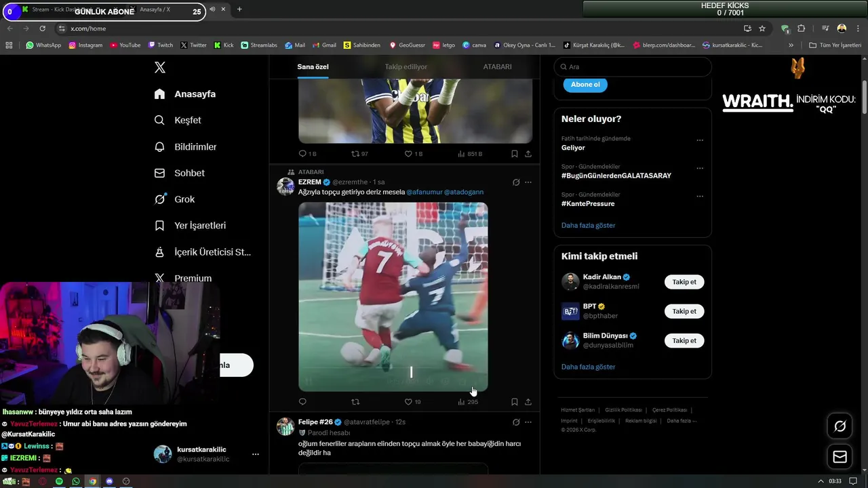Repost the EZREM tweet
The width and height of the screenshot is (868, 488).
(355, 402)
